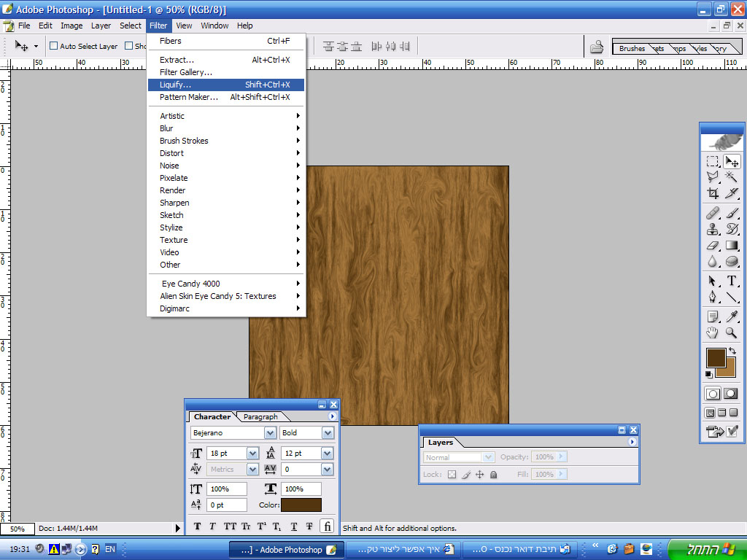Click the vertical scale 100% field
Image resolution: width=747 pixels, height=560 pixels.
226,489
